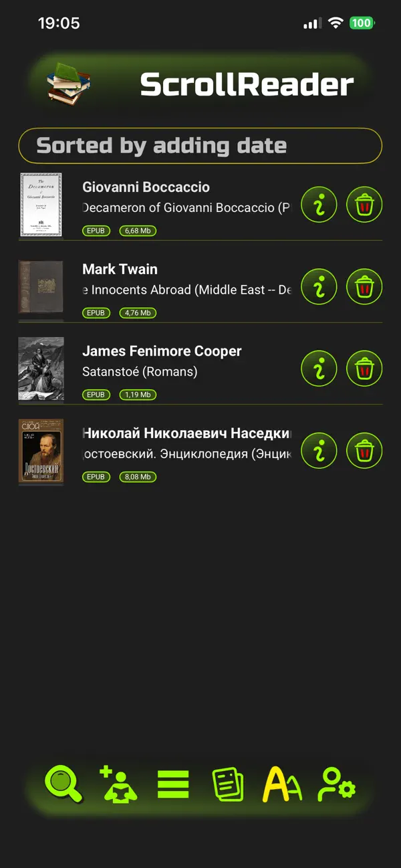The width and height of the screenshot is (401, 868).
Task: Open the user settings gear icon
Action: pos(337,784)
